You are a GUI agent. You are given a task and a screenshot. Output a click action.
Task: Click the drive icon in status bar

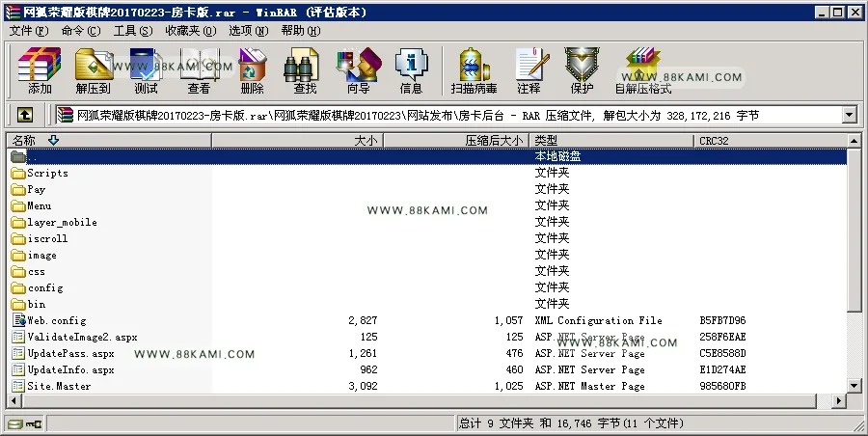pos(15,424)
